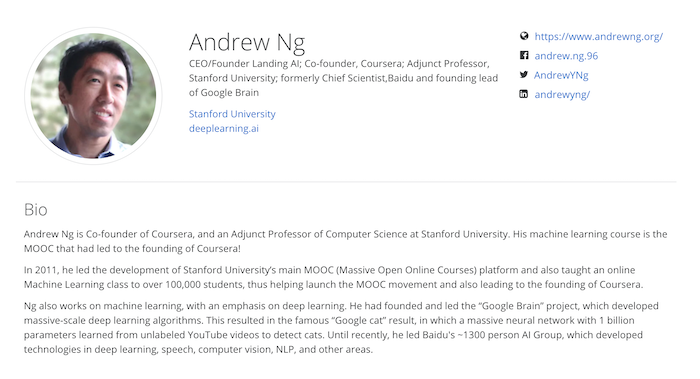Click the paragraph starting "Ng also works"
The height and width of the screenshot is (379, 700).
click(341, 328)
